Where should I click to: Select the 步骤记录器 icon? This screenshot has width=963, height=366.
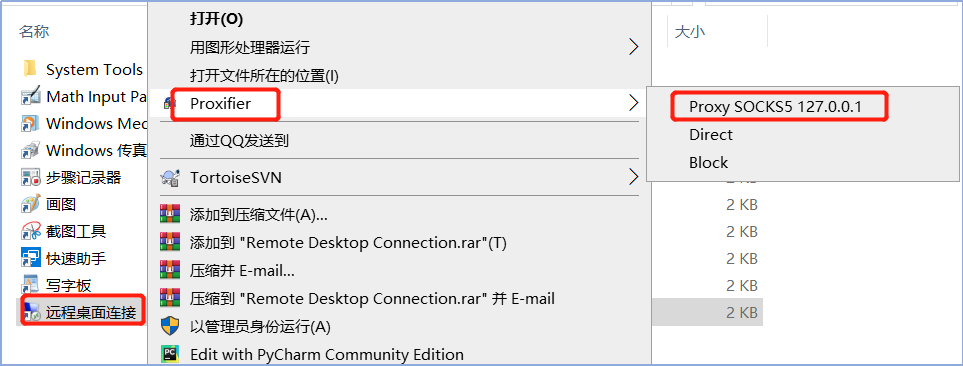tap(30, 177)
